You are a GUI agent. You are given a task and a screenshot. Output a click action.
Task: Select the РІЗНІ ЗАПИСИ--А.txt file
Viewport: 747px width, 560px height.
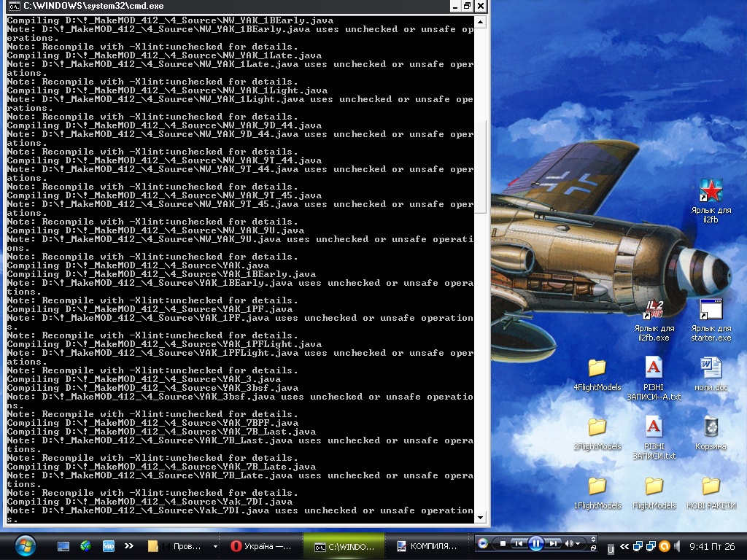[654, 368]
